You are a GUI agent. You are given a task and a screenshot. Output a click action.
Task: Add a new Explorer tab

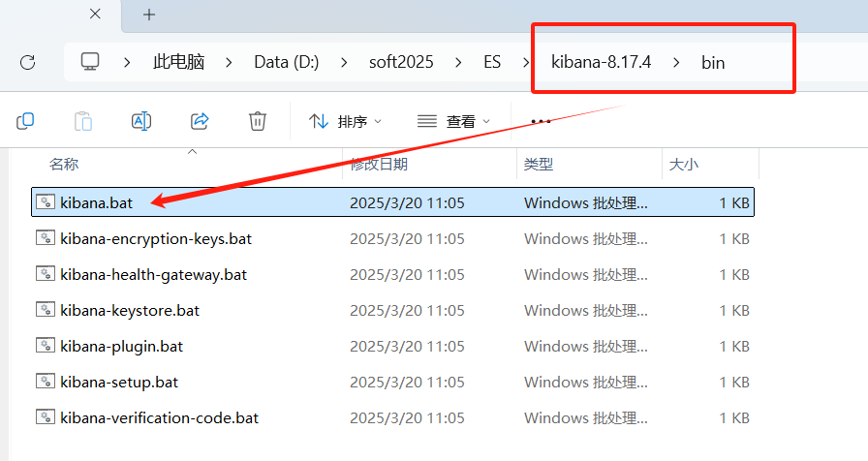pos(149,15)
